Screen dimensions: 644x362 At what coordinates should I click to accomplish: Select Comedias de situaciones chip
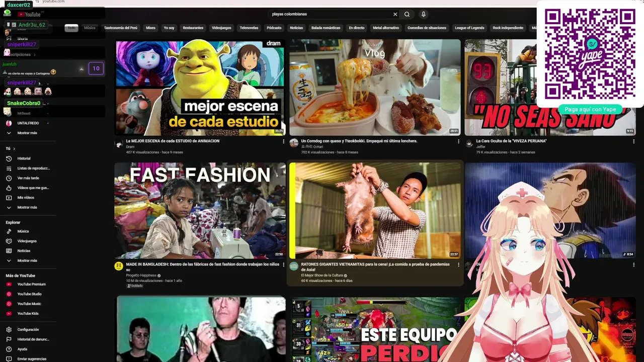427,28
